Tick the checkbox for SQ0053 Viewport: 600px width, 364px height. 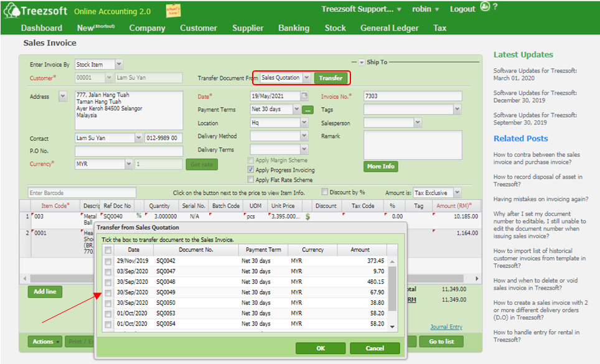click(108, 314)
